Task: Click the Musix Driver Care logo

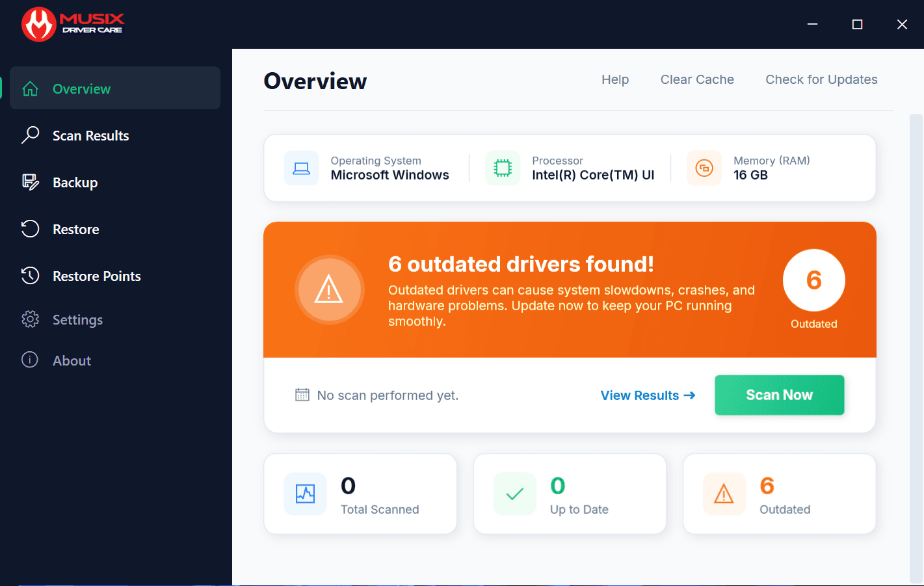Action: tap(72, 23)
